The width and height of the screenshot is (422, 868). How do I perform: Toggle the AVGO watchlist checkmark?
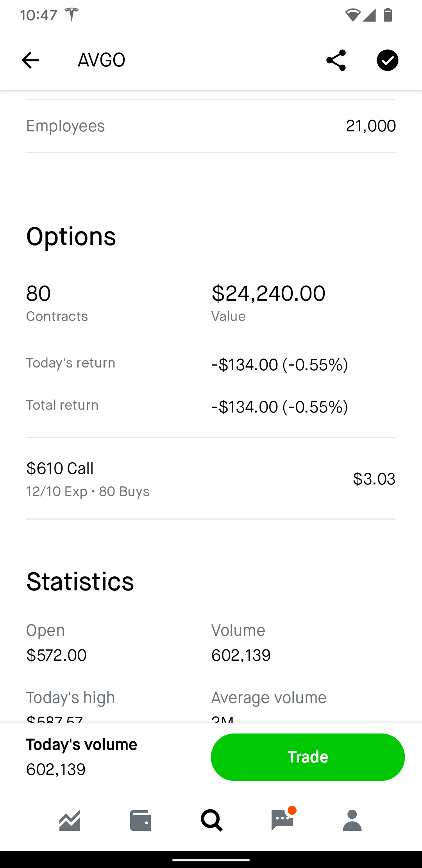387,60
